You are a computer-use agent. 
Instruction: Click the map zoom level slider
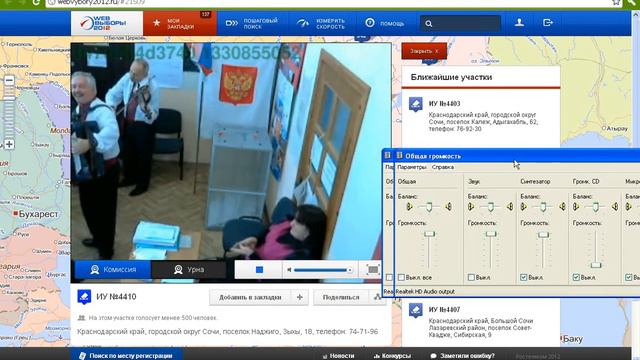(9, 112)
